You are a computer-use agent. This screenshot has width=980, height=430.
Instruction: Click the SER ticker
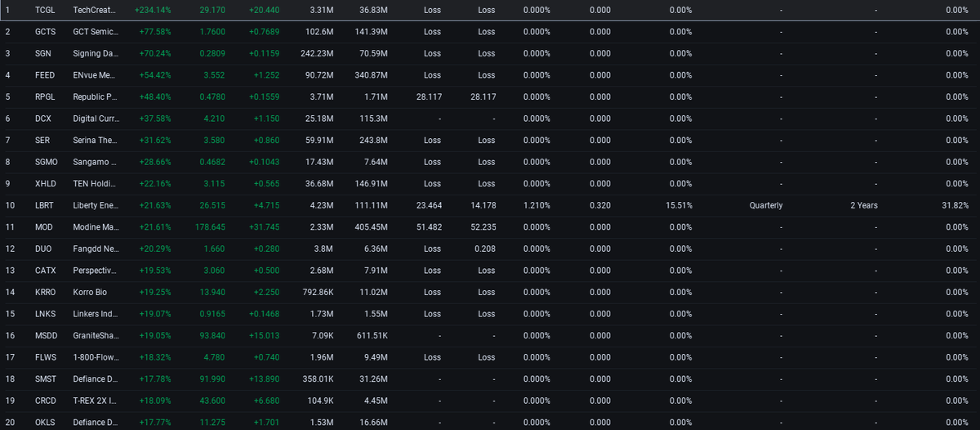[x=42, y=140]
